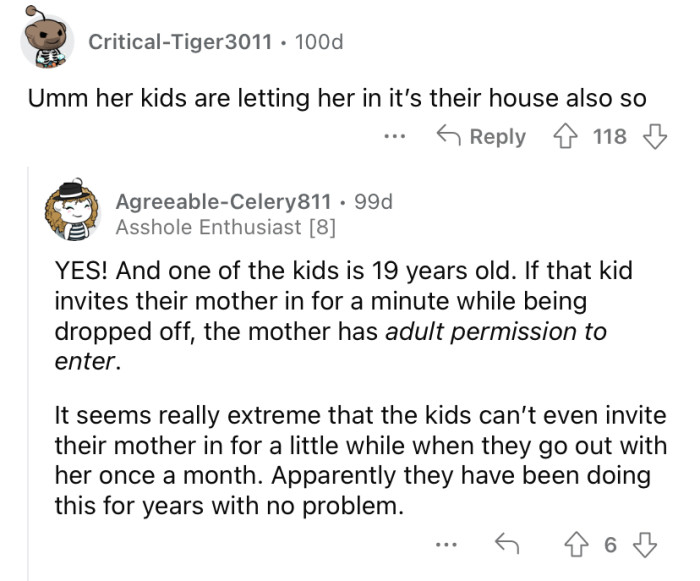Upvote Agreeable-Celery811's reply
The height and width of the screenshot is (581, 700).
click(x=580, y=544)
